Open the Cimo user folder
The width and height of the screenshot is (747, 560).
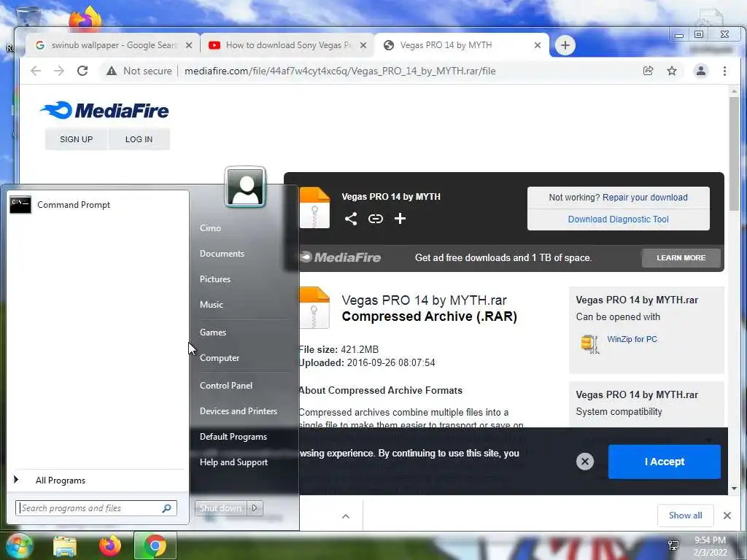pyautogui.click(x=210, y=228)
